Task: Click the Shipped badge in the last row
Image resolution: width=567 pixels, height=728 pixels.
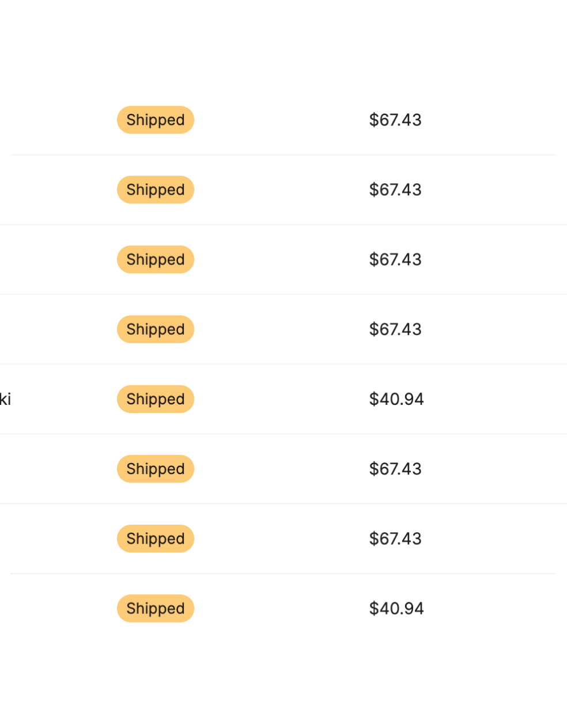Action: tap(156, 608)
